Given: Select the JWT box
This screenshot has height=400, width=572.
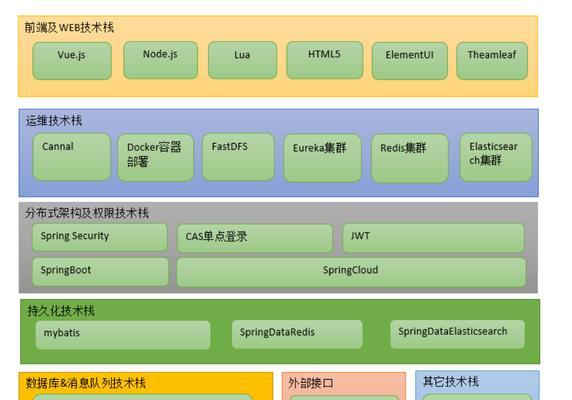Looking at the screenshot, I should [433, 238].
